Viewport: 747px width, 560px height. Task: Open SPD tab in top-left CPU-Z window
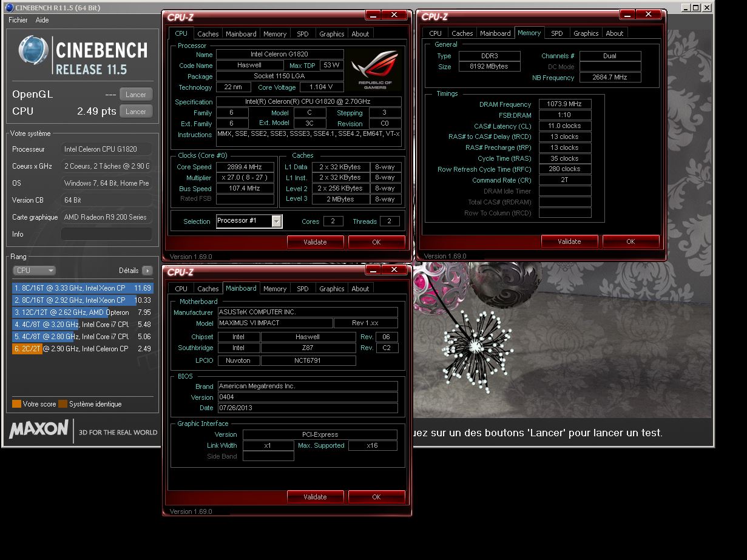click(303, 34)
